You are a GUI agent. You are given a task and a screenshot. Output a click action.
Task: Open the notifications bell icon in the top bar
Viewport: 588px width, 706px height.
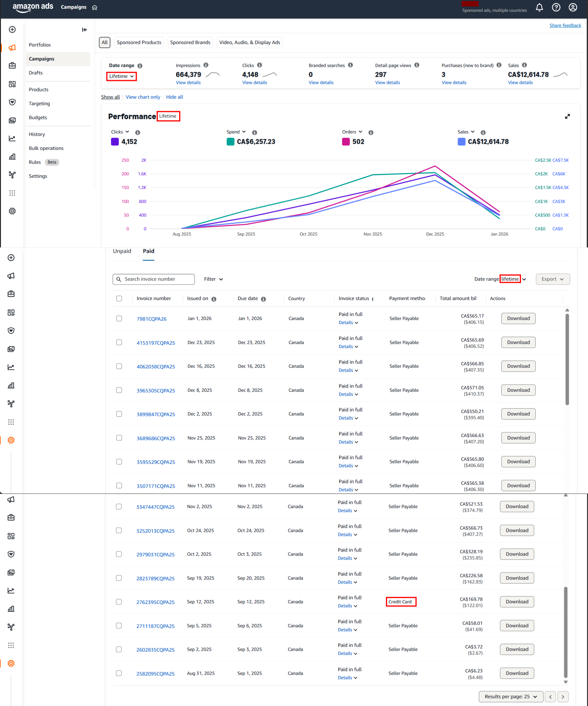[x=539, y=7]
